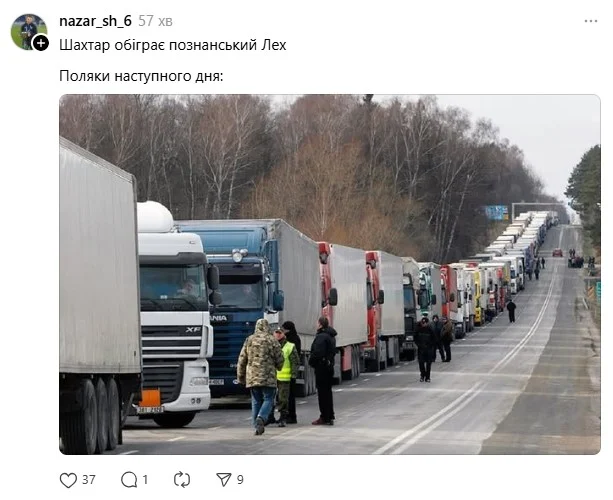Screen dimensions: 613x500
Task: Click the blue road sign in the distance
Action: click(x=496, y=213)
